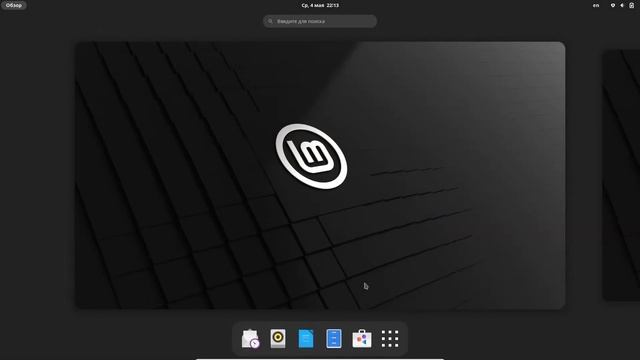
Task: Select the main workspace thumbnail with Mint logo
Action: point(320,175)
